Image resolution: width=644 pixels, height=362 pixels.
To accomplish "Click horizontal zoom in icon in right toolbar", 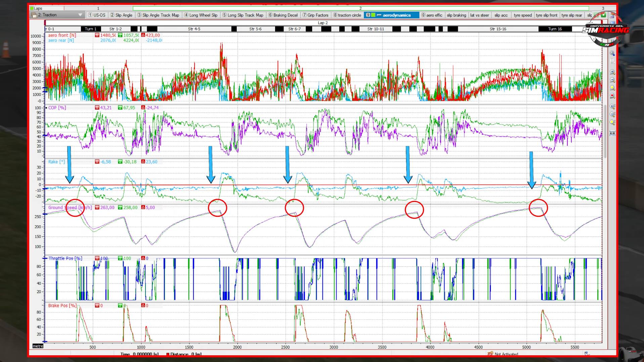I will coord(612,72).
